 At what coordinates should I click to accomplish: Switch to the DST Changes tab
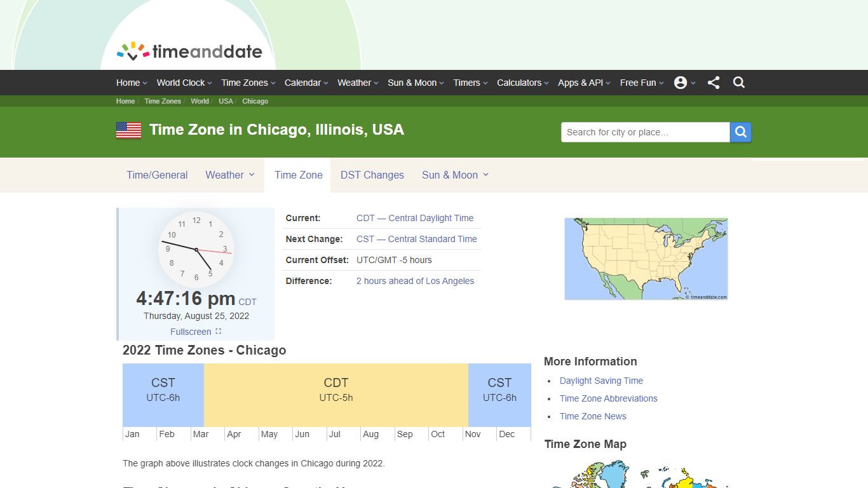[x=372, y=175]
